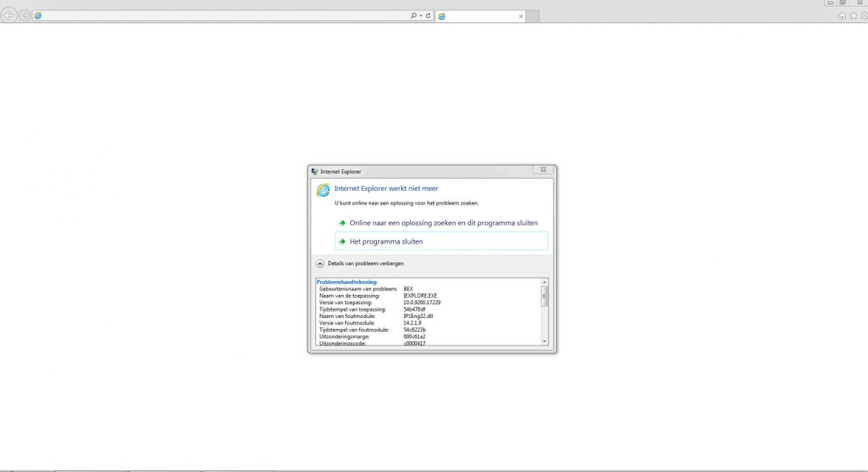Click the page icon in the address bar
868x472 pixels.
38,15
